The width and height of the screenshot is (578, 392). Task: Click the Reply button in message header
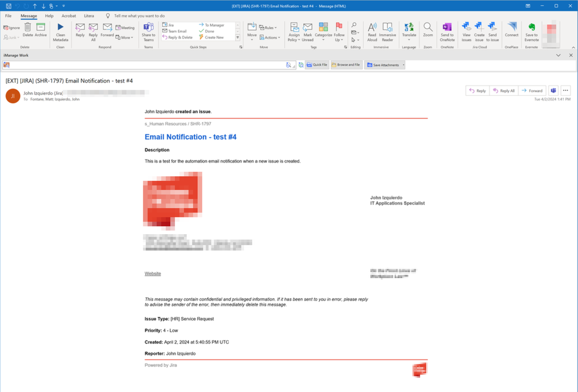click(478, 91)
